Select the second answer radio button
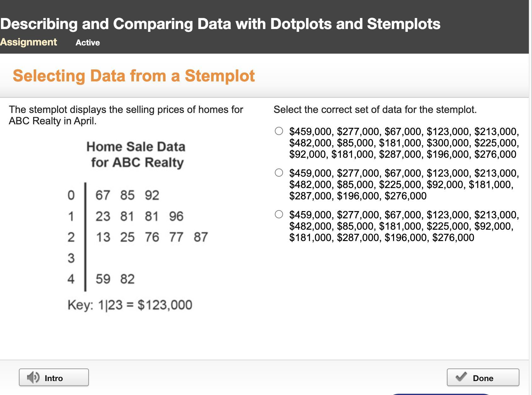This screenshot has width=532, height=395. point(279,173)
